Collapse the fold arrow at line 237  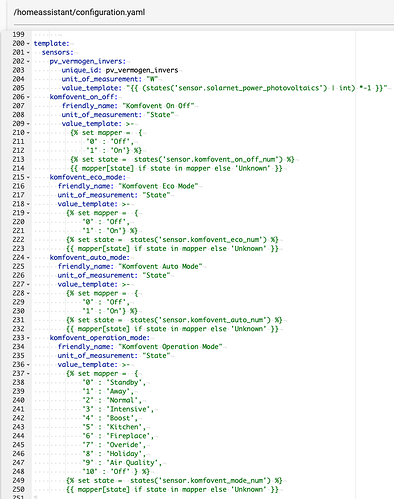[28, 374]
